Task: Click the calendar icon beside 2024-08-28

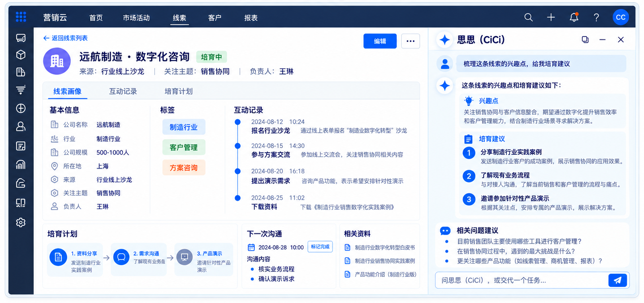Action: point(251,247)
